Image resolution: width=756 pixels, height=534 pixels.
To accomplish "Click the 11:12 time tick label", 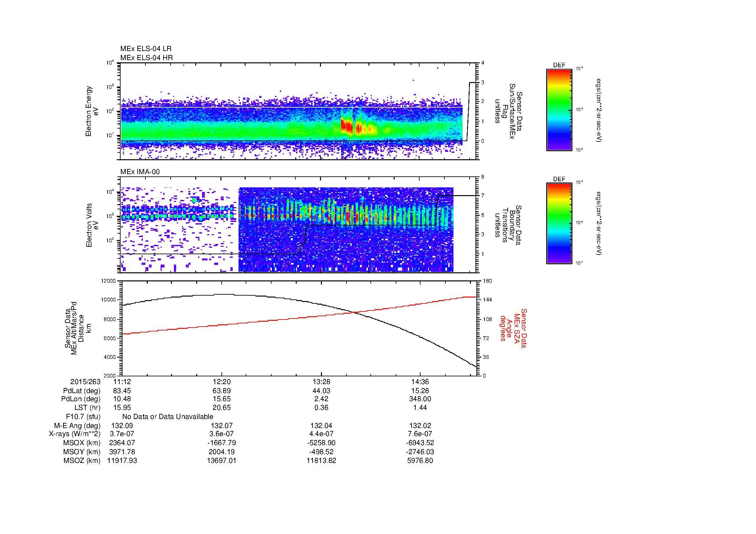I will tap(122, 382).
